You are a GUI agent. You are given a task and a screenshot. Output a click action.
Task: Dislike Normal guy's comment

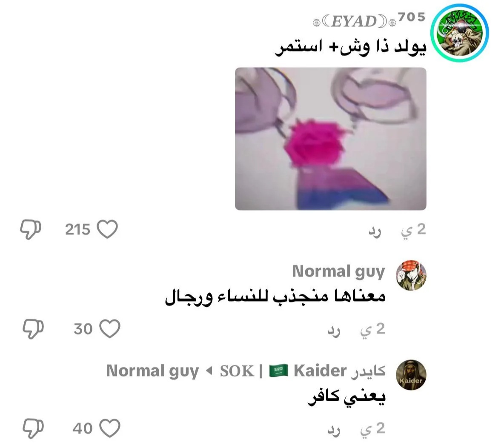pos(33,329)
